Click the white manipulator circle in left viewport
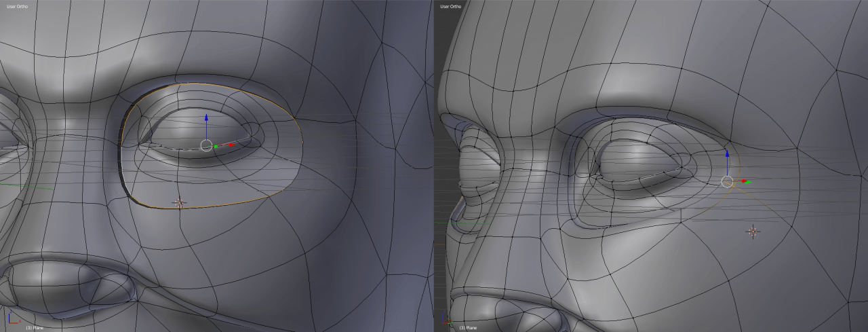 point(206,145)
